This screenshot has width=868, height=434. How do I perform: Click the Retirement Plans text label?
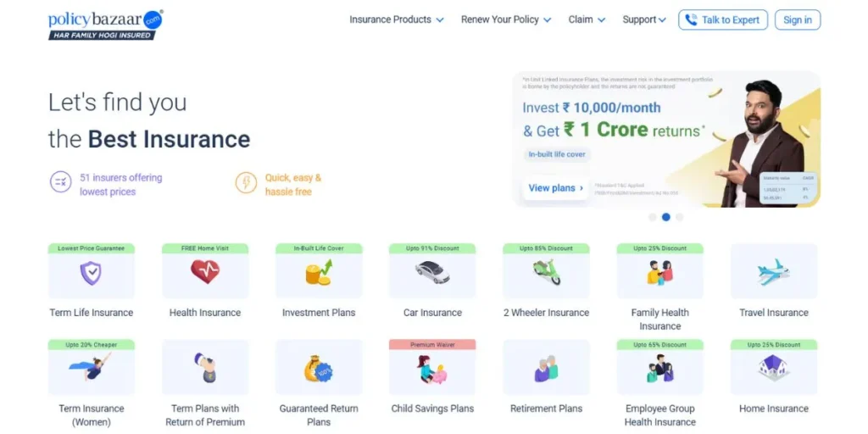click(547, 409)
